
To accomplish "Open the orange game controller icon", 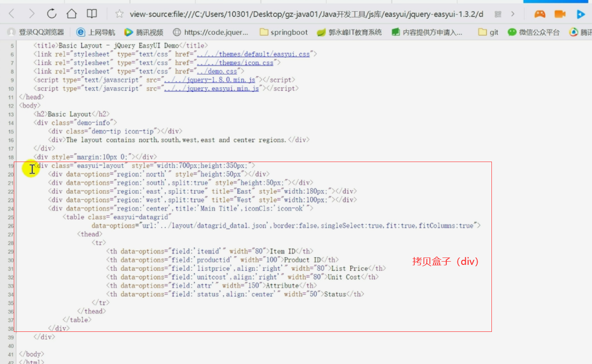I will click(x=540, y=14).
